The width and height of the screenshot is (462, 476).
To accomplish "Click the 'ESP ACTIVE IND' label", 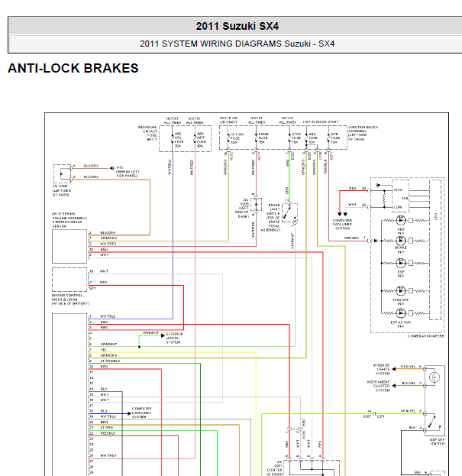I will (401, 324).
